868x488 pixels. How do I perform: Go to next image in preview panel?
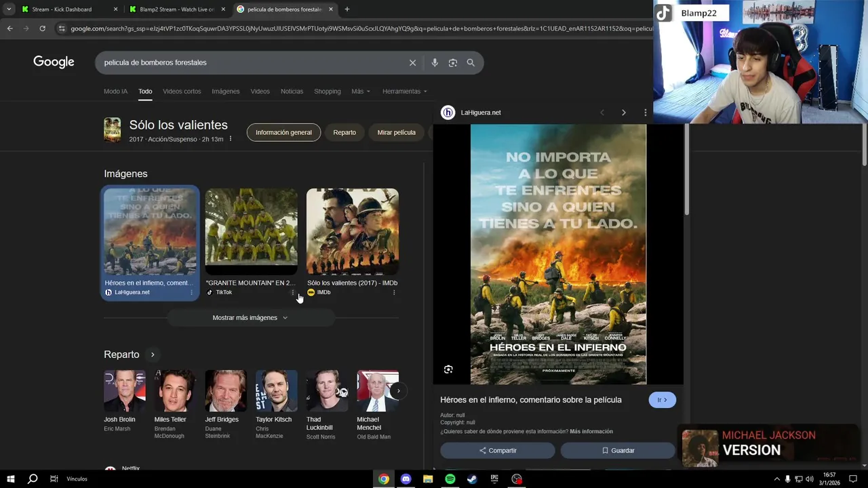pos(624,113)
